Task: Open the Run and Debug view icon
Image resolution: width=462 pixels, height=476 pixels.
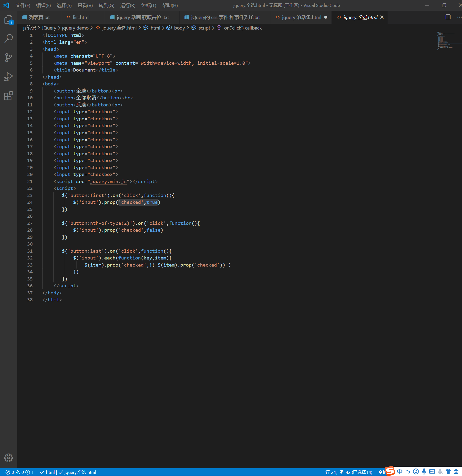Action: 9,77
